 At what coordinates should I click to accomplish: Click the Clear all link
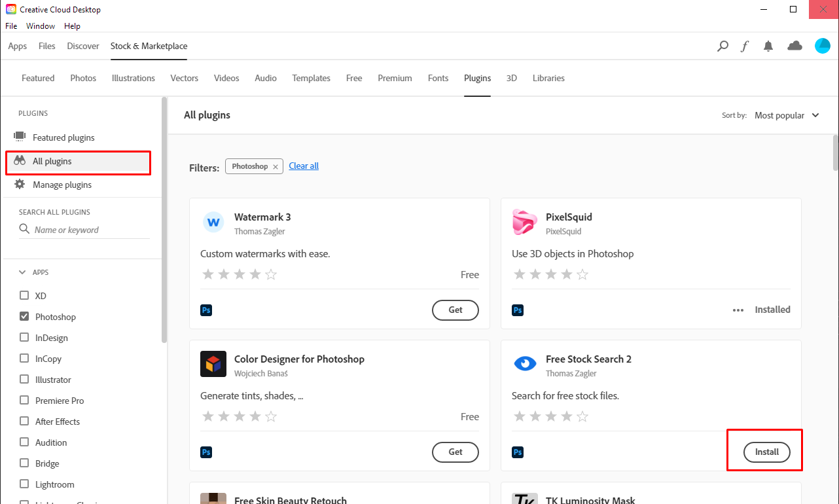[304, 166]
